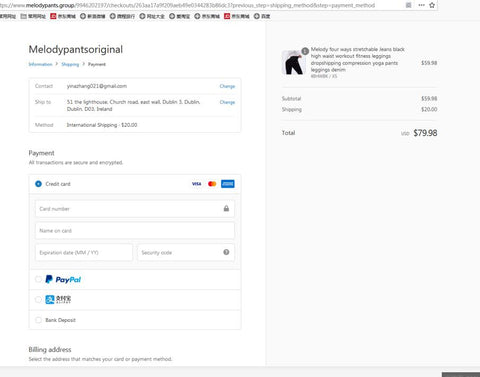
Task: Open the three-dots page actions menu
Action: coord(421,5)
